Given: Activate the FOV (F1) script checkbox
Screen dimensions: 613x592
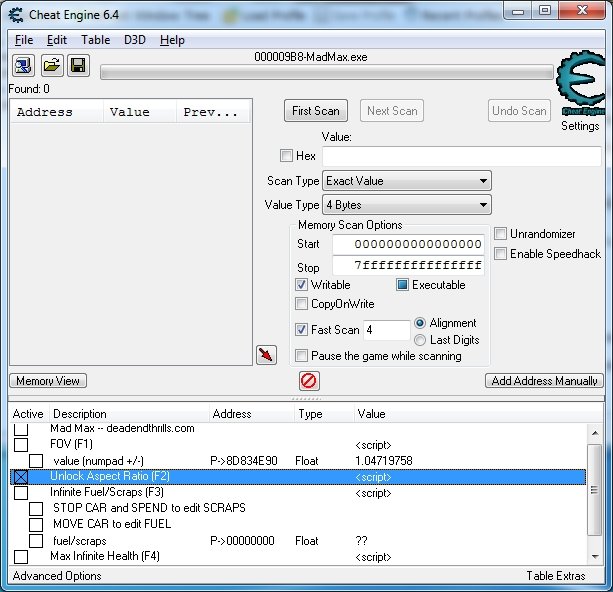Looking at the screenshot, I should coord(21,445).
